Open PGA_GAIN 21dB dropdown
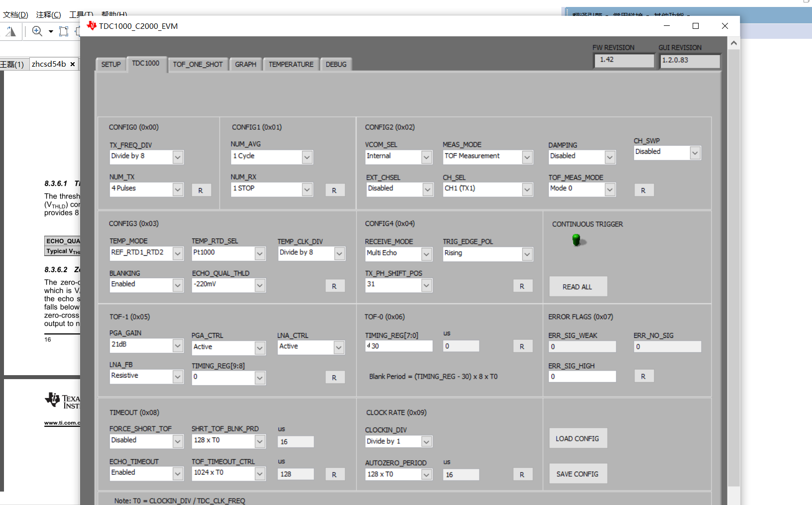Screen dimensions: 812x505 [178, 346]
